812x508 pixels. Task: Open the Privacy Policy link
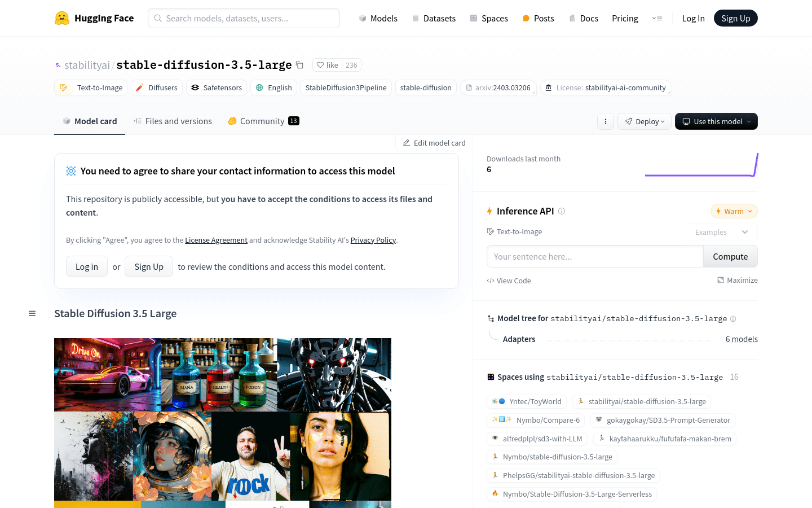click(373, 240)
